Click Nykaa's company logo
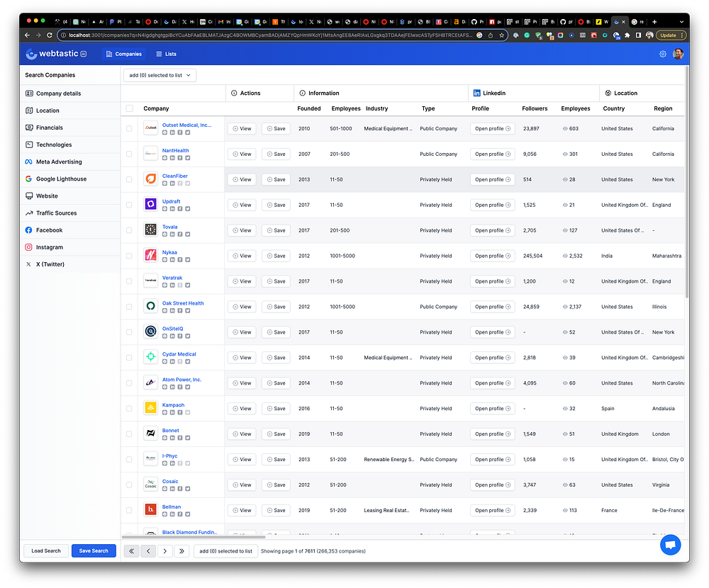 (x=150, y=255)
